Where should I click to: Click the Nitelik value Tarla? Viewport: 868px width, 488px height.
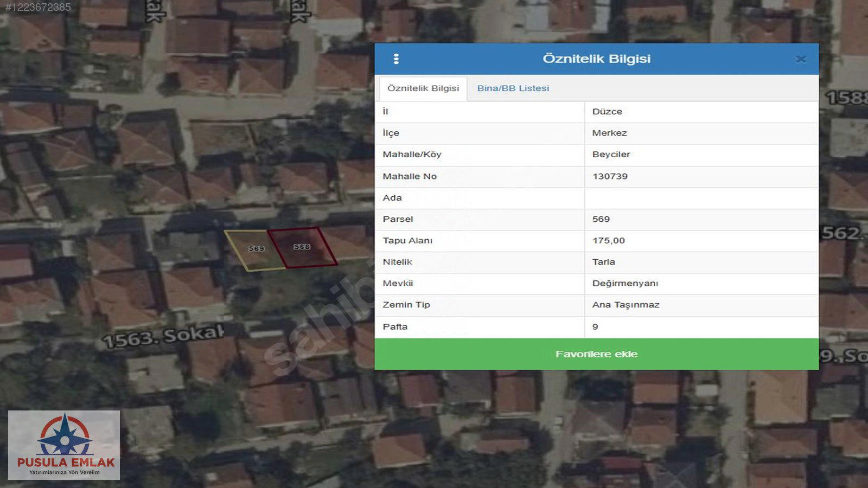pos(603,262)
